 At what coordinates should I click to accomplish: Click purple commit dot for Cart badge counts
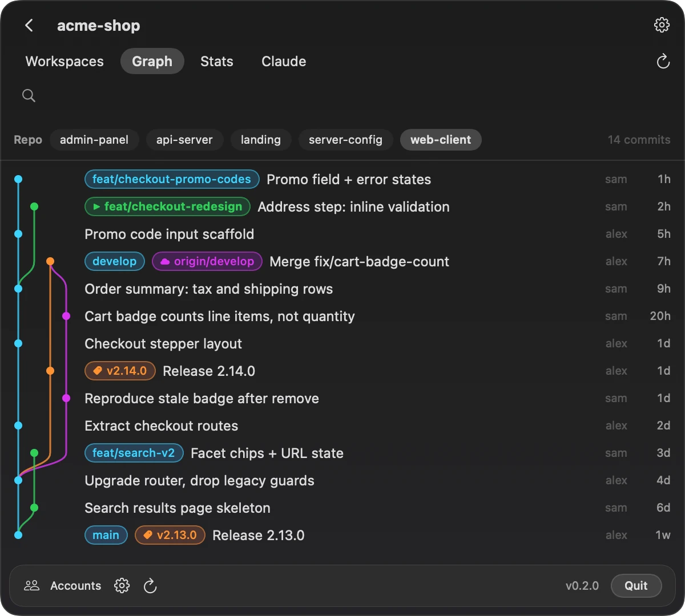[66, 316]
